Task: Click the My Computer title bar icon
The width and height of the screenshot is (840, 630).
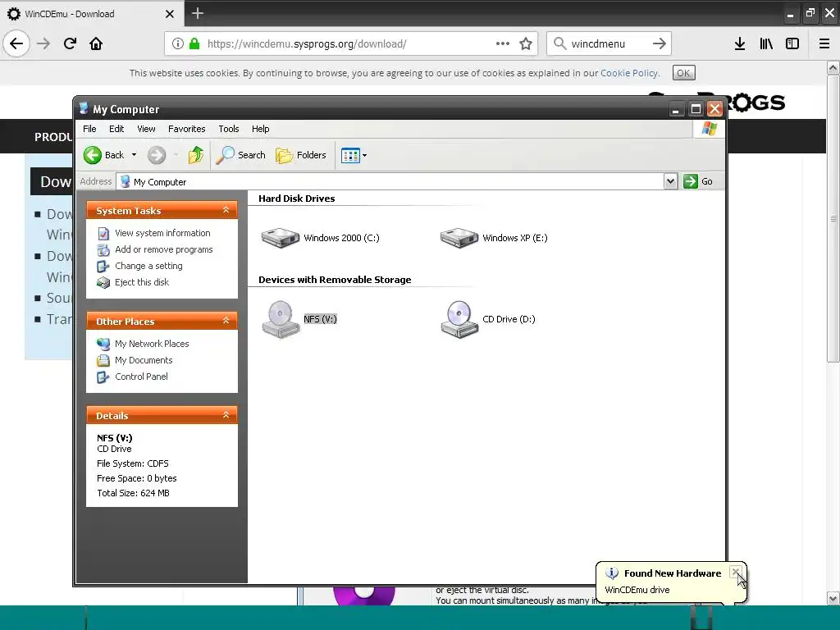Action: pos(84,109)
